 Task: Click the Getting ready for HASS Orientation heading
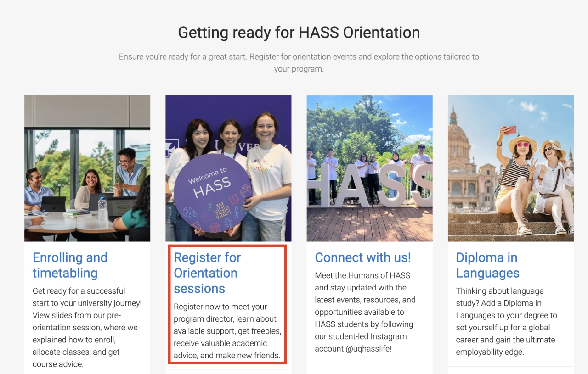(299, 33)
